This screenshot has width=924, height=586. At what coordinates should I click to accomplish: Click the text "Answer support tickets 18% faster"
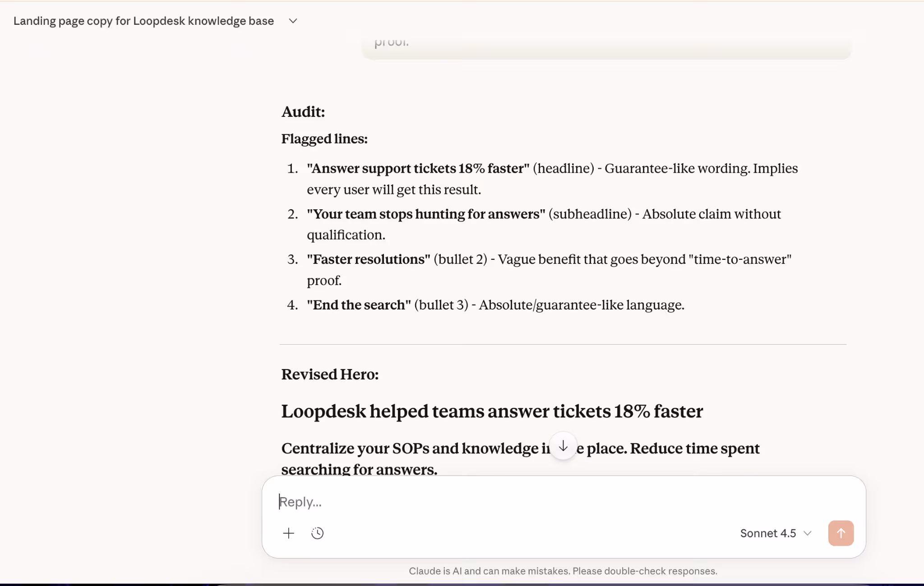click(418, 168)
